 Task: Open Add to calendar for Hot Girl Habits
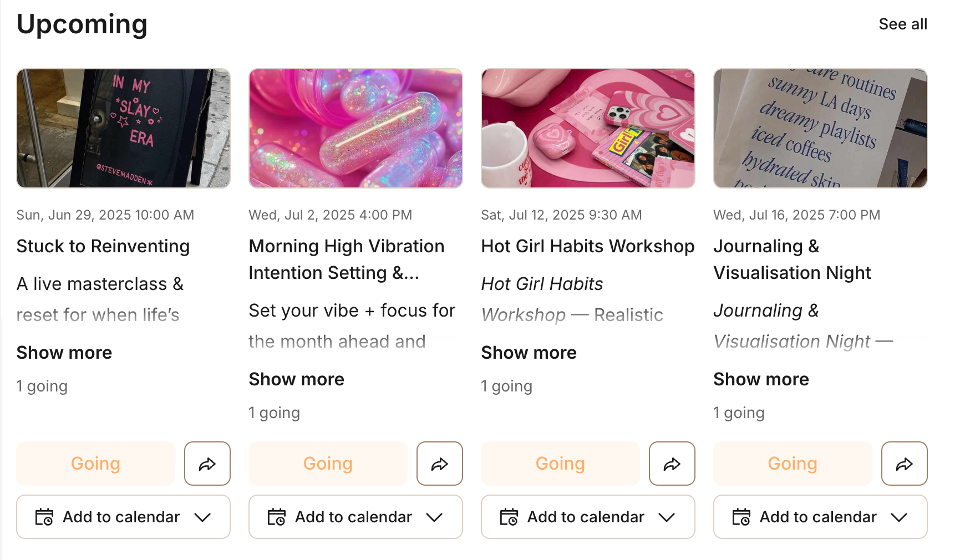(x=588, y=517)
